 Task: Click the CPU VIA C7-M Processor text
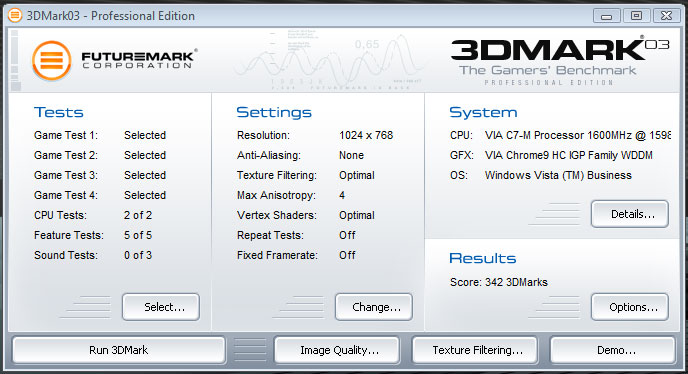pos(577,135)
